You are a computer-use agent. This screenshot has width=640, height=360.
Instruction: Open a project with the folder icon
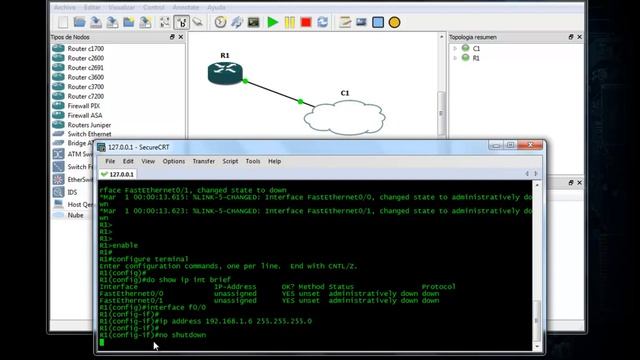[80, 22]
